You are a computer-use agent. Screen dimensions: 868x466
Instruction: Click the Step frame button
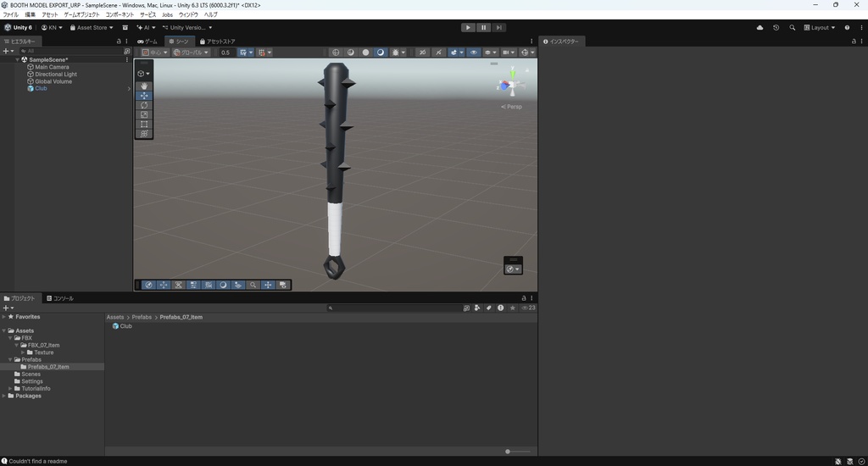pos(498,28)
